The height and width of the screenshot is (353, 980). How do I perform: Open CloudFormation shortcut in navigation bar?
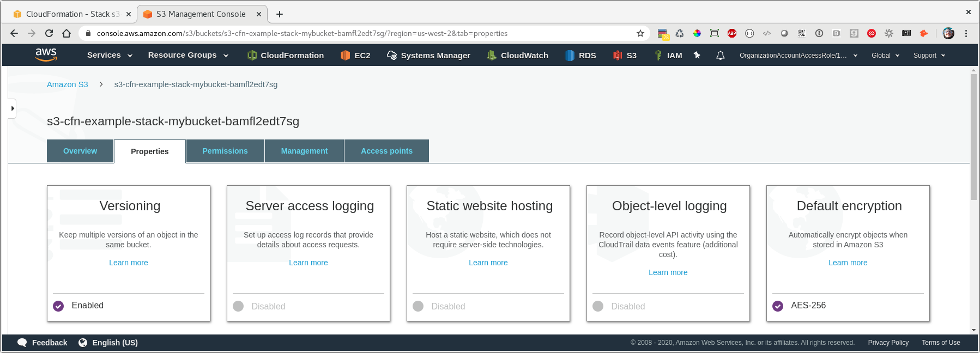[286, 55]
